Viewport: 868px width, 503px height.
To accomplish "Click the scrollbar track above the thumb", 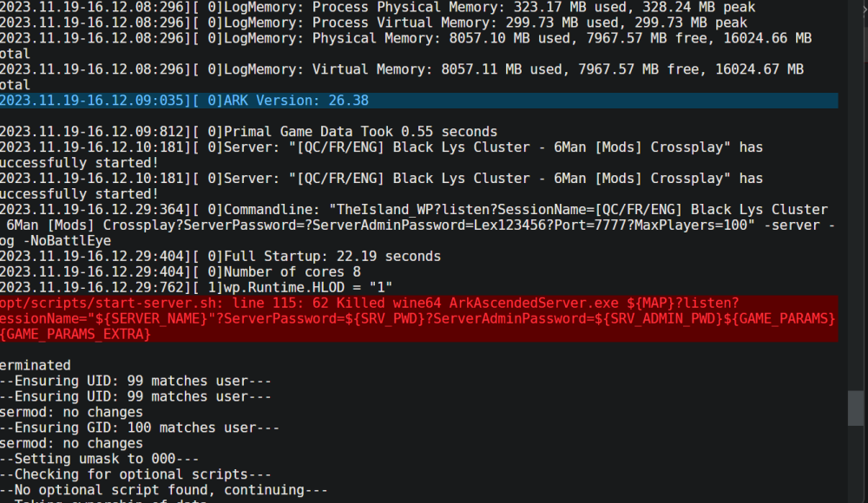I will click(x=856, y=193).
